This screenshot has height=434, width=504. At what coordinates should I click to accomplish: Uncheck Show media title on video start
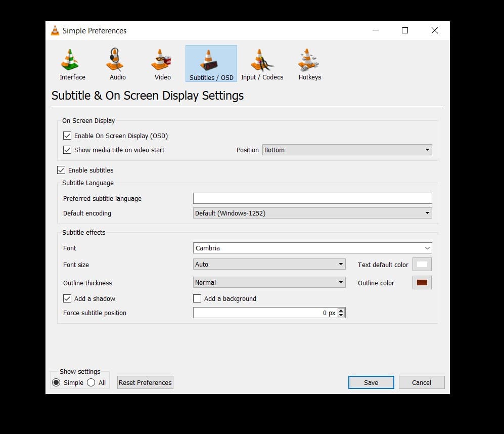pyautogui.click(x=67, y=150)
